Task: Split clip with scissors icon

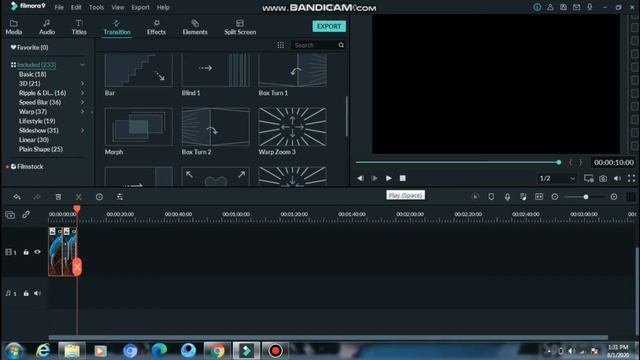Action: [78, 197]
